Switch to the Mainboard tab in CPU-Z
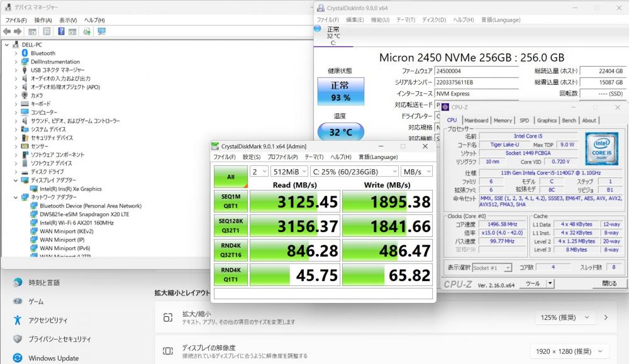Viewport: 629px width, 364px height. click(476, 120)
